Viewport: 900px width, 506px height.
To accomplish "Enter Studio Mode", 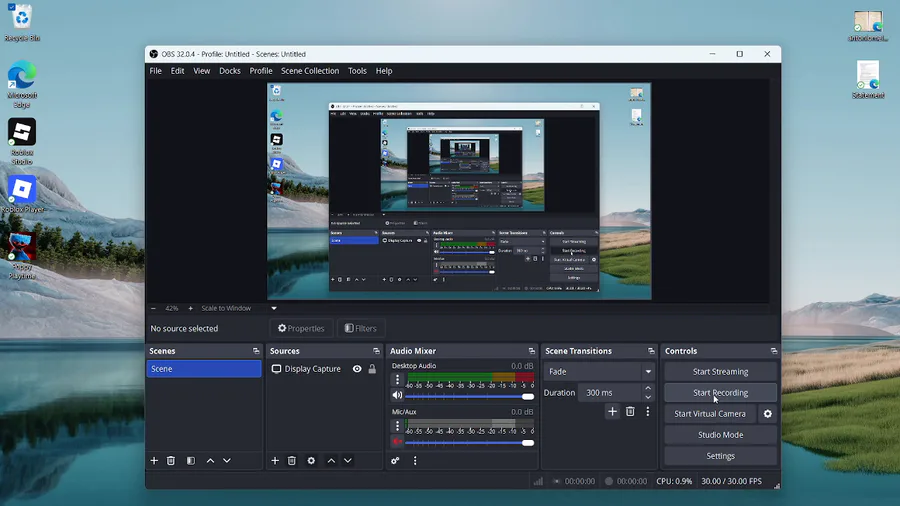I will click(x=720, y=435).
